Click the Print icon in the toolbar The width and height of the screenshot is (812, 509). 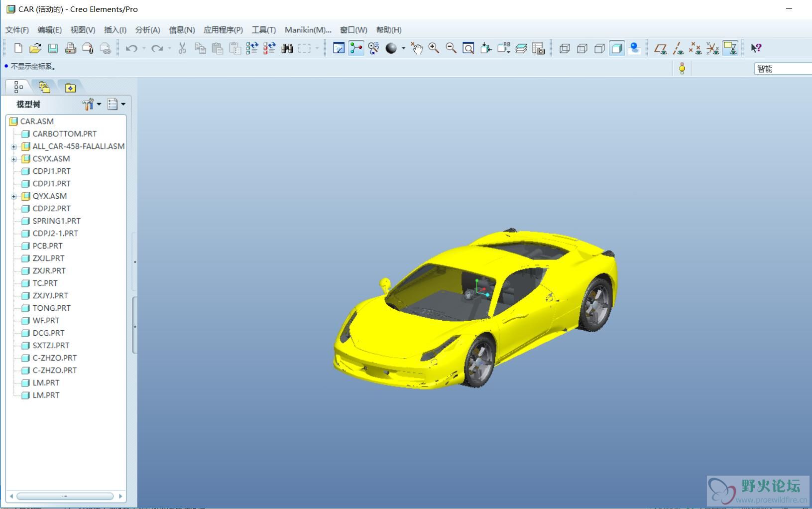(70, 48)
